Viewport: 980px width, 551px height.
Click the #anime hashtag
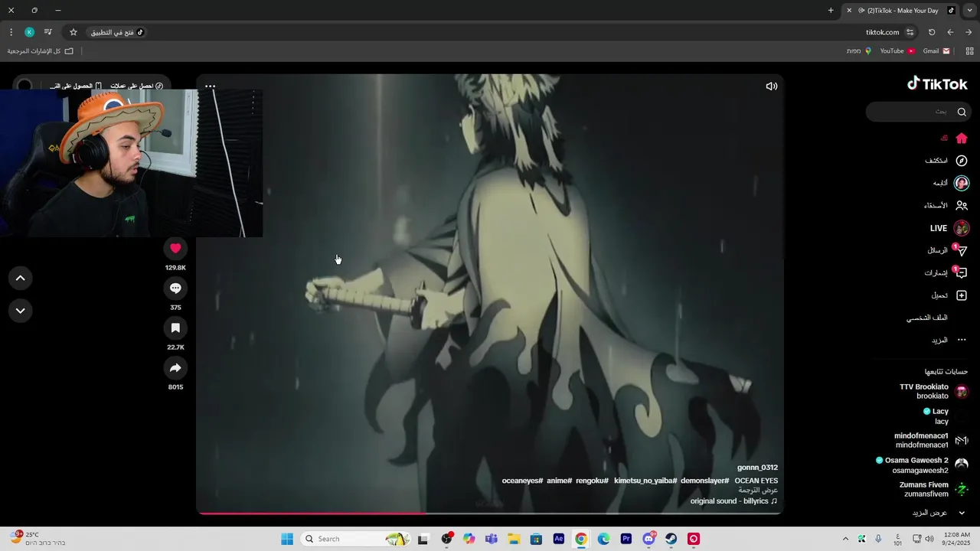[559, 481]
